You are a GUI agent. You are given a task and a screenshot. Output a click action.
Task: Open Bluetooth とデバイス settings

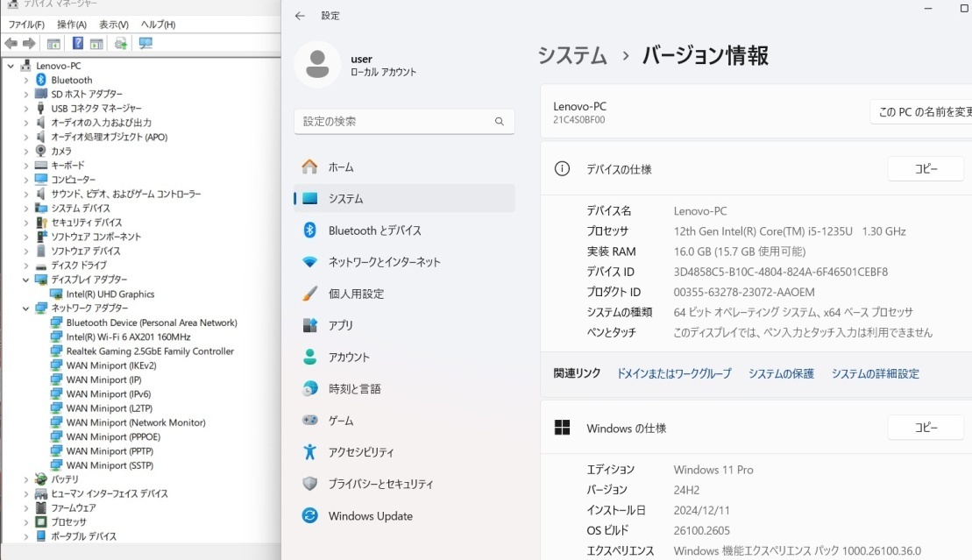[377, 230]
